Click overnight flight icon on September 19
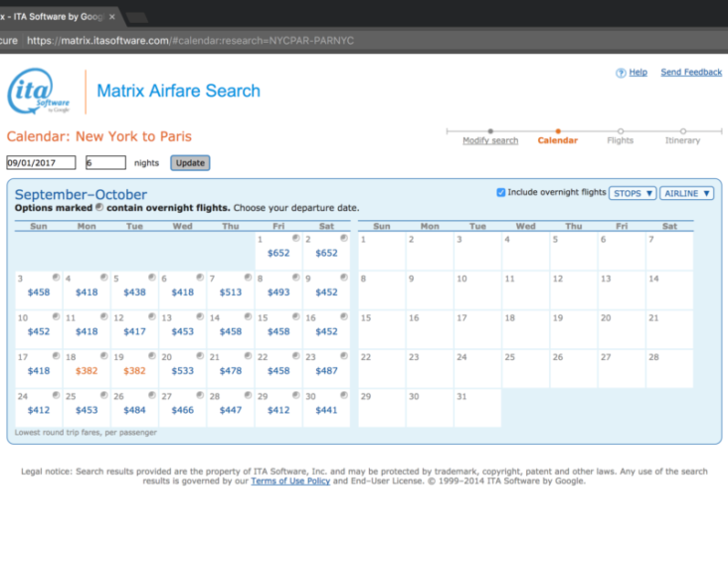The height and width of the screenshot is (582, 728). [x=152, y=356]
